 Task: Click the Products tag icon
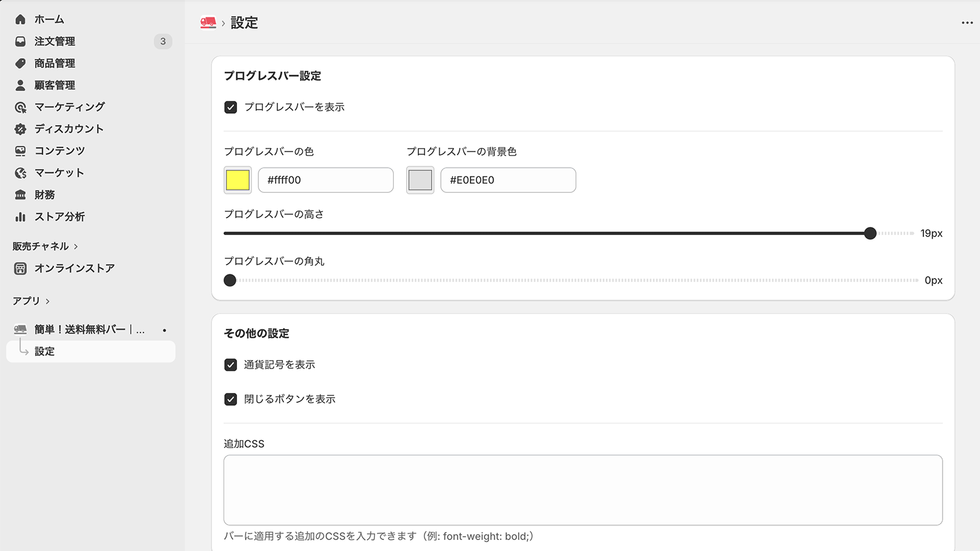pyautogui.click(x=20, y=64)
